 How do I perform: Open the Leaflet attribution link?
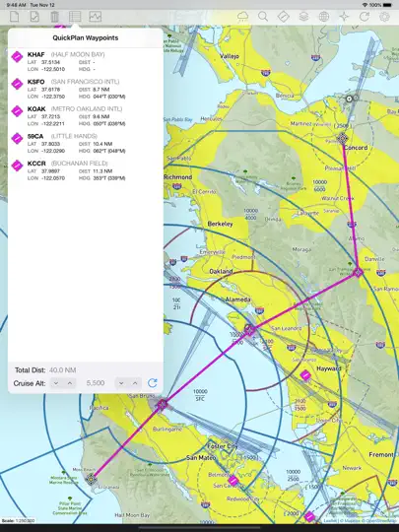[330, 520]
